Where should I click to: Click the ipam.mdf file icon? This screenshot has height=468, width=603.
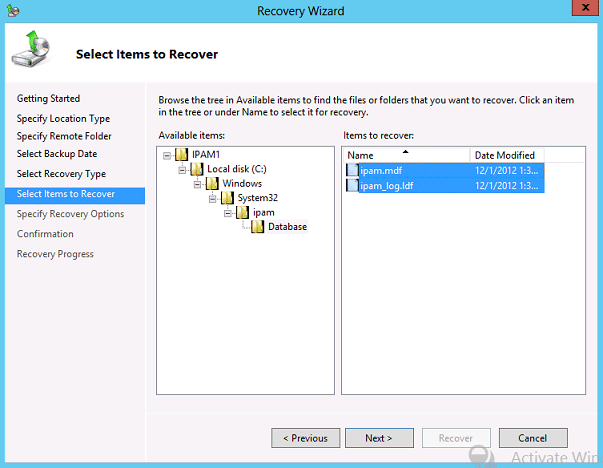[352, 170]
